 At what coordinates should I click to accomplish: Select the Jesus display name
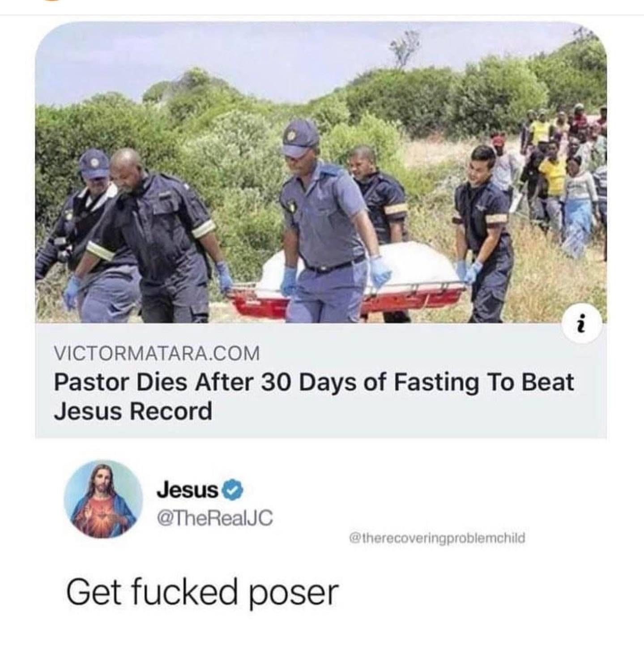pos(187,491)
